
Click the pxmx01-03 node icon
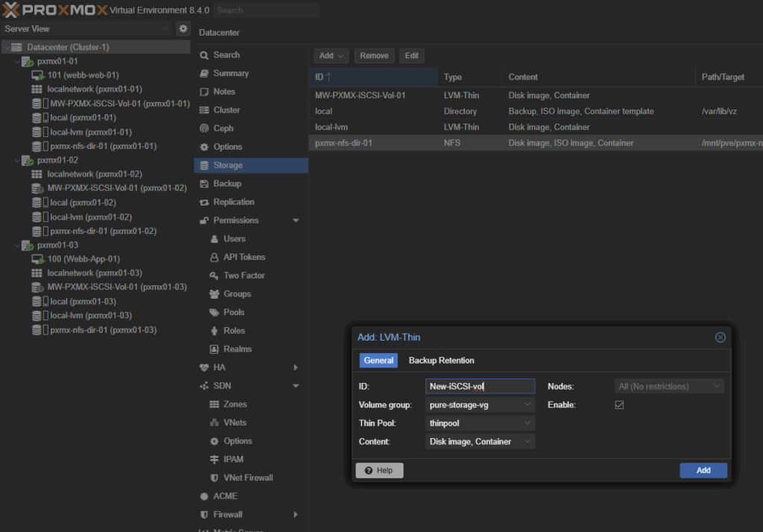click(28, 245)
